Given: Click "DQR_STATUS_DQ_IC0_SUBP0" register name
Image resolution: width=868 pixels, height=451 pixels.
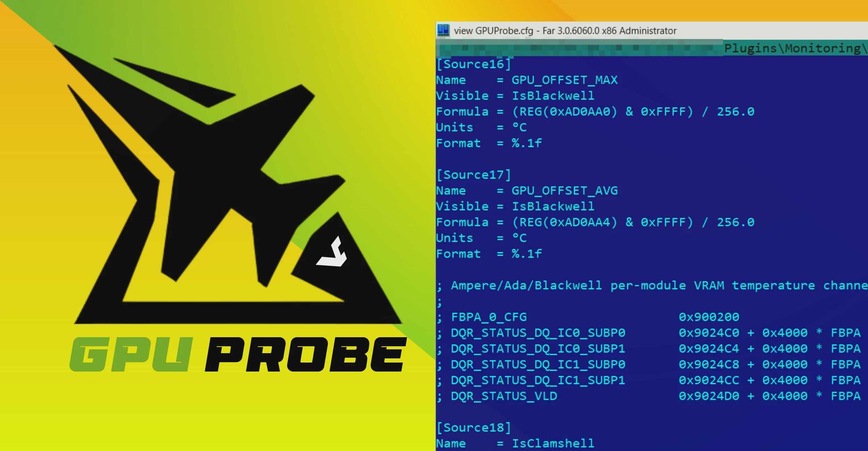Looking at the screenshot, I should 538,333.
